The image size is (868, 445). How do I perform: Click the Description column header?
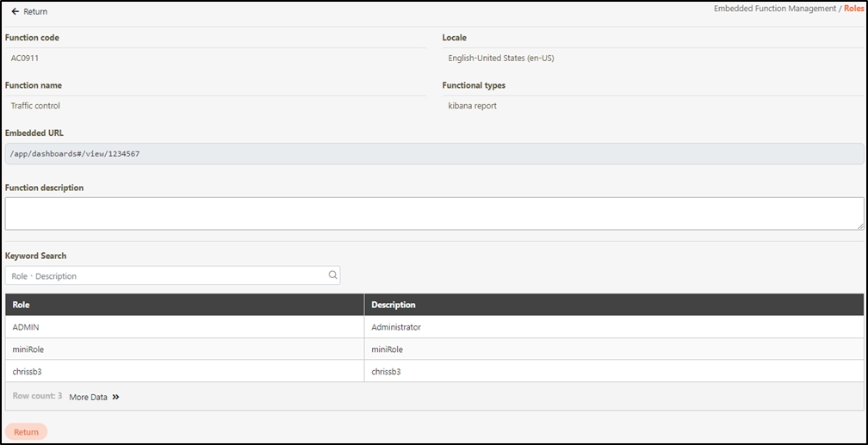click(x=394, y=305)
